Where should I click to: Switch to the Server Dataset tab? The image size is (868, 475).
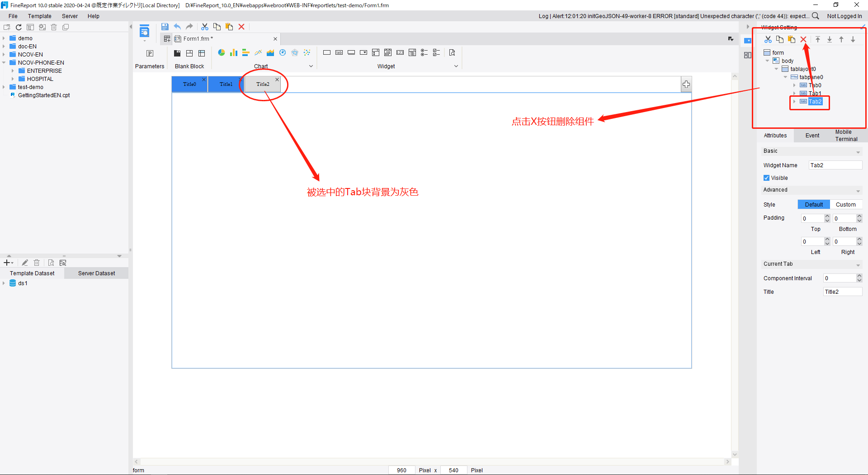pos(96,273)
